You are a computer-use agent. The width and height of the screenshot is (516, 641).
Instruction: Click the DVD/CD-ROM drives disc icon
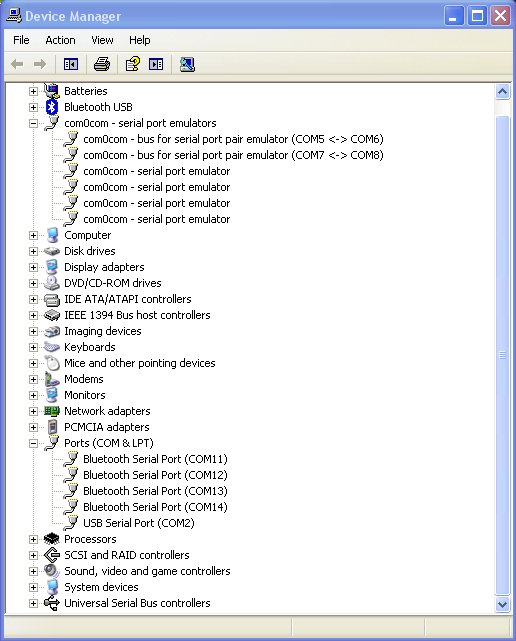[x=52, y=283]
